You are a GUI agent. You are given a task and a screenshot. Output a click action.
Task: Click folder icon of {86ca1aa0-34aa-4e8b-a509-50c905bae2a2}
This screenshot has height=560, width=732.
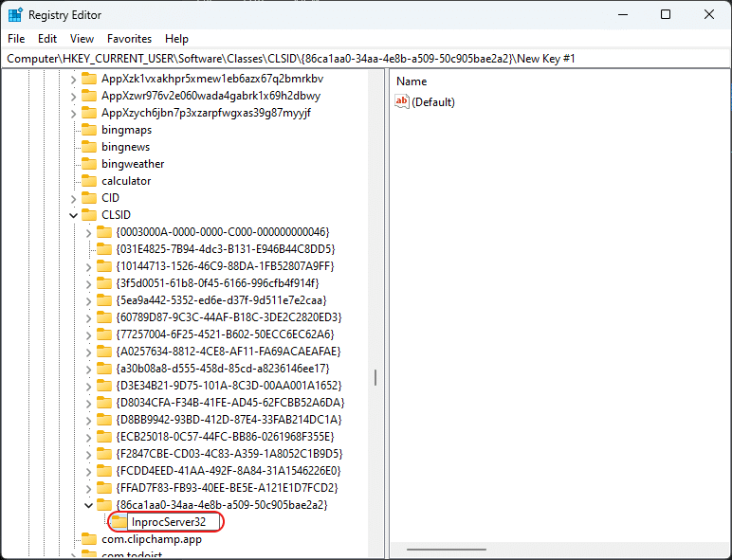[104, 505]
